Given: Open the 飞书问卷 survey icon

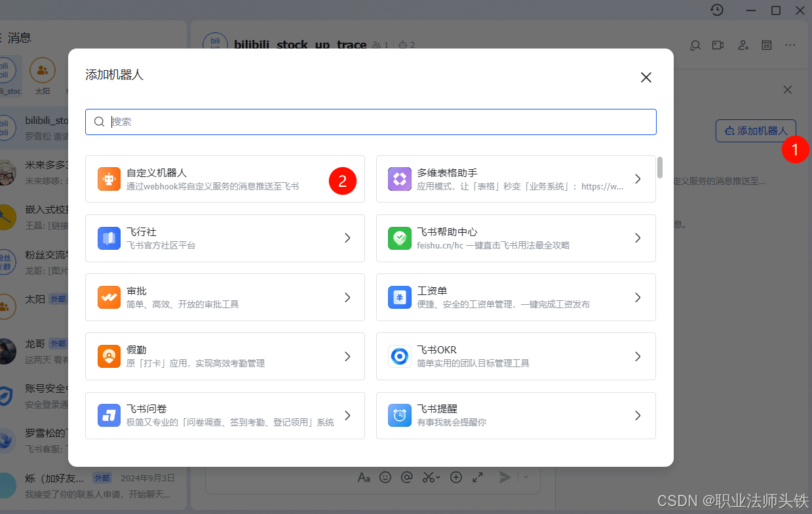Looking at the screenshot, I should (x=109, y=415).
